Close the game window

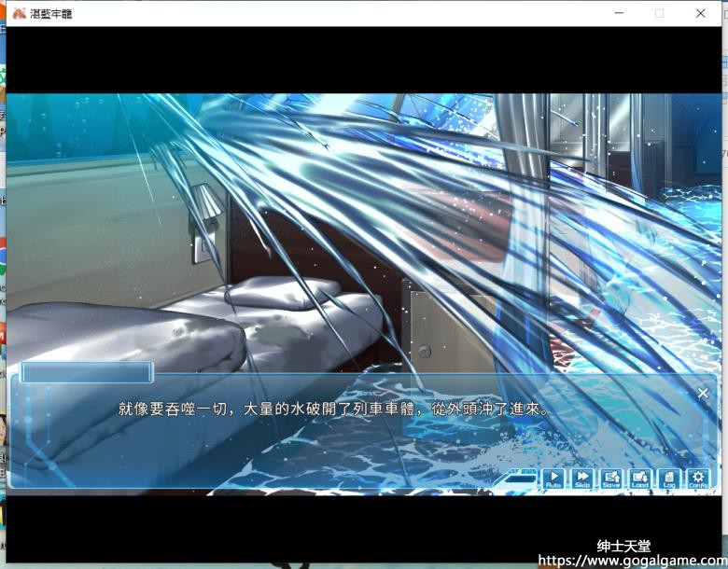click(x=700, y=13)
